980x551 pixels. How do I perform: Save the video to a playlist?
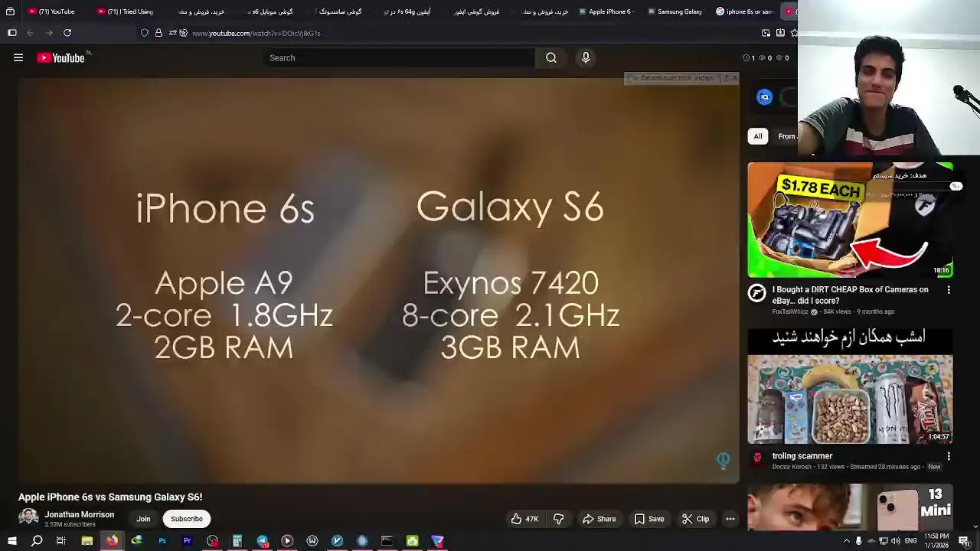[648, 519]
